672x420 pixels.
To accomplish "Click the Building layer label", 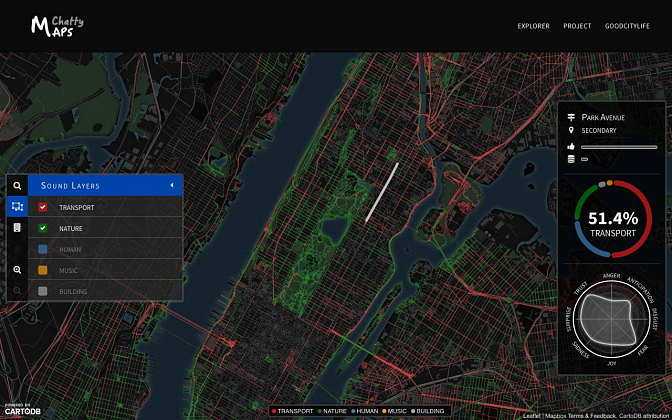I will tap(73, 291).
